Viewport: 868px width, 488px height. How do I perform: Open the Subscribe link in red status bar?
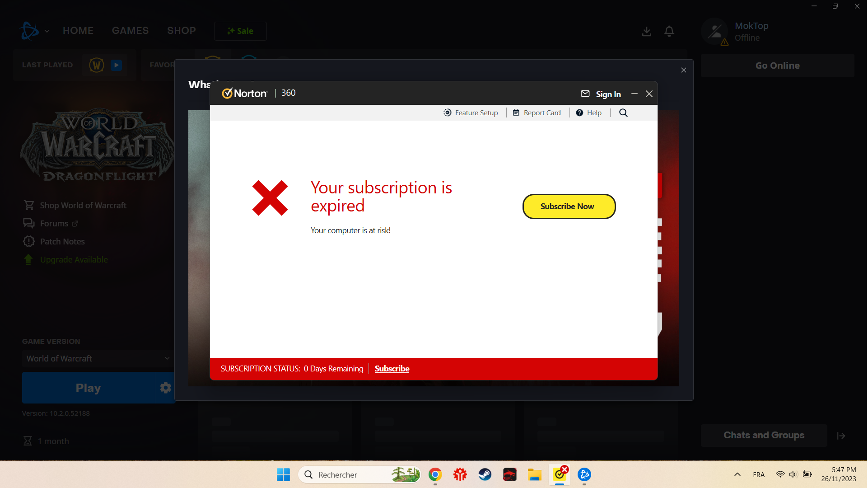[392, 369]
